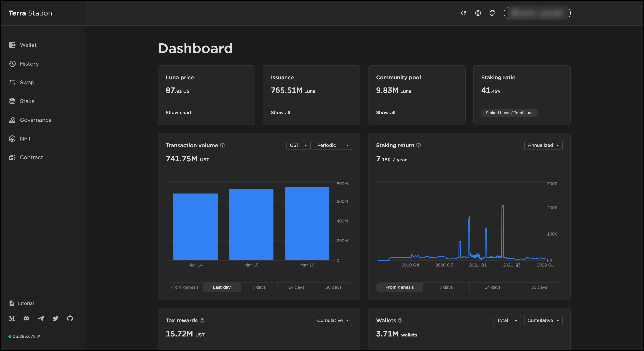Viewport: 644px width, 351px height.
Task: Select Last day for Transaction volume
Action: pos(222,287)
